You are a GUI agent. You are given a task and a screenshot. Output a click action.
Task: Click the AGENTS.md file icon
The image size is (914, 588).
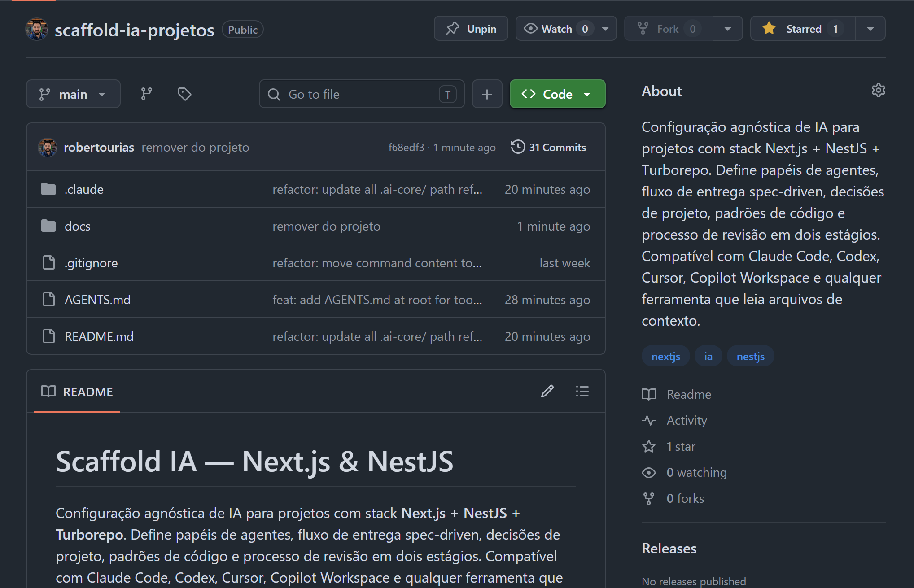coord(48,300)
